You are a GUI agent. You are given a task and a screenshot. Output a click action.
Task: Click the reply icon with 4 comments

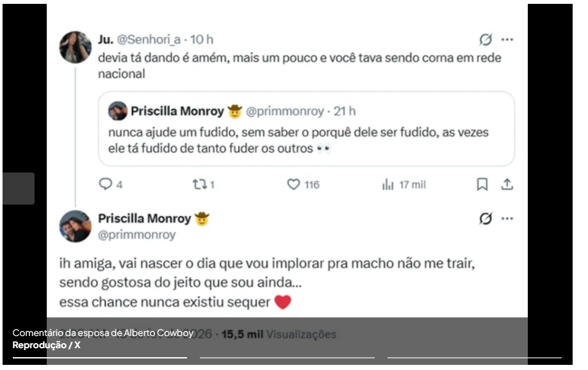106,185
